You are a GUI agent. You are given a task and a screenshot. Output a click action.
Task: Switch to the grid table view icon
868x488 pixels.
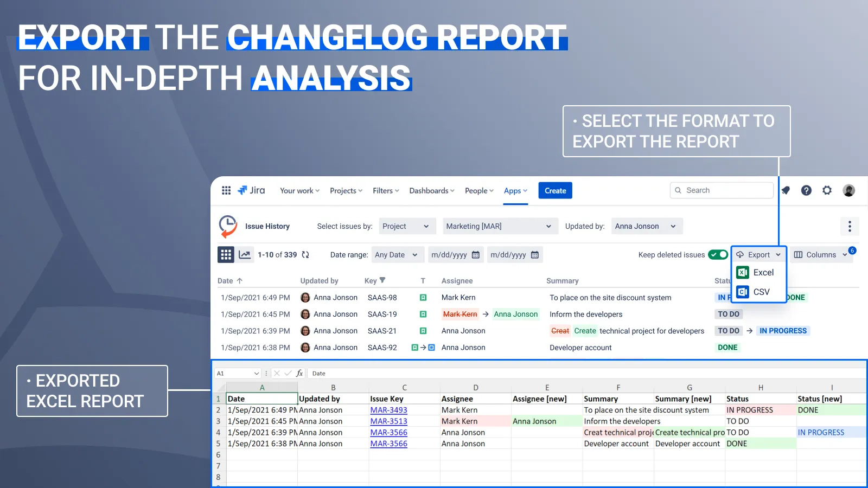226,255
